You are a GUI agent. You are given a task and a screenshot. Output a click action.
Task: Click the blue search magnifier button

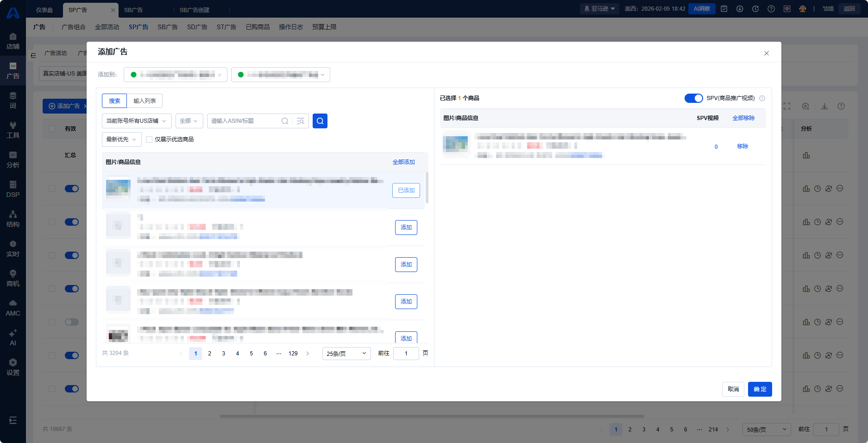[x=320, y=121]
